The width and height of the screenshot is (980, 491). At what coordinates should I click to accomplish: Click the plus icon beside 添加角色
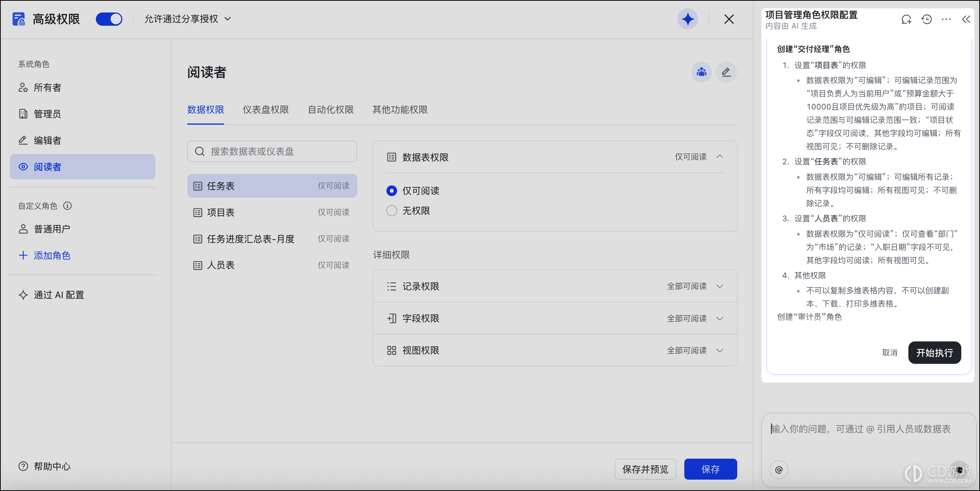pyautogui.click(x=23, y=255)
